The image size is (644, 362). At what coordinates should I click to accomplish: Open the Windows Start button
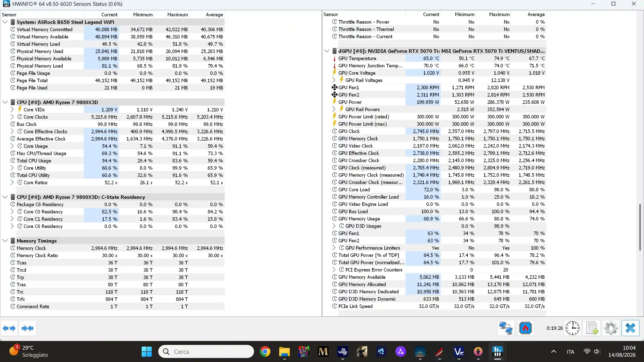[146, 351]
